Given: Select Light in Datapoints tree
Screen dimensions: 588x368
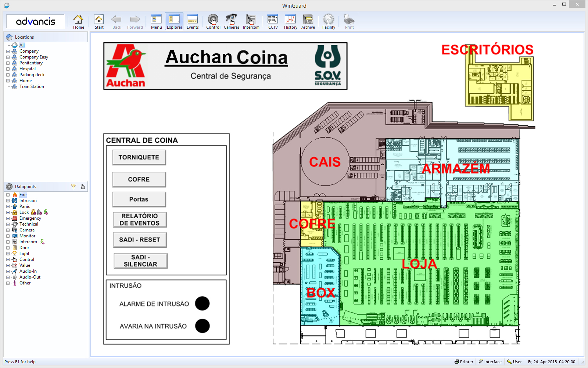Looking at the screenshot, I should [24, 254].
